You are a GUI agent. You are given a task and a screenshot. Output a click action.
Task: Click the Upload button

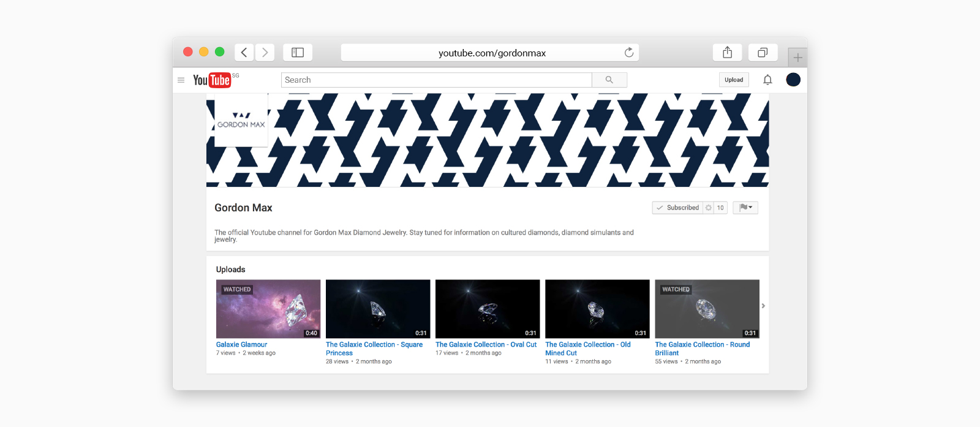coord(734,80)
